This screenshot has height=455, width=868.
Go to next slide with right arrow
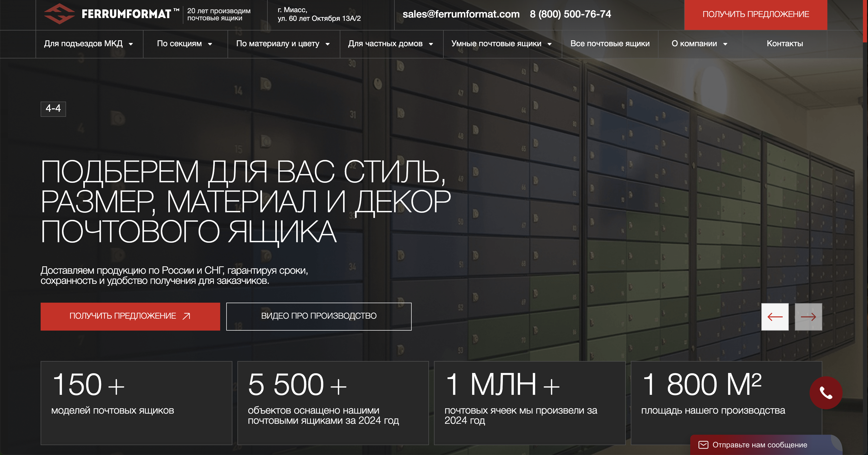click(808, 317)
